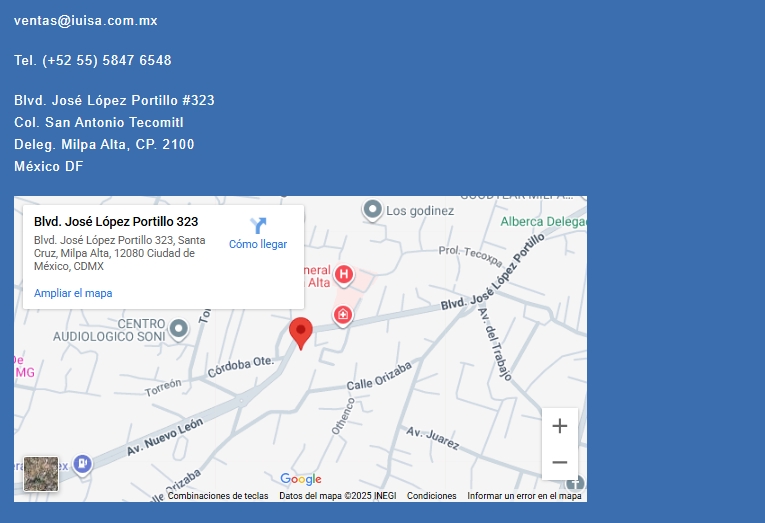Switch to satellite view thumbnail
Viewport: 765px width, 523px height.
coord(41,474)
